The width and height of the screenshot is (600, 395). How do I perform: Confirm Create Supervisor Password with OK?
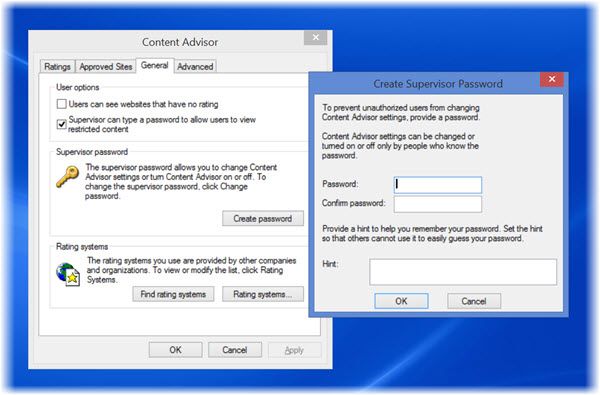click(401, 301)
